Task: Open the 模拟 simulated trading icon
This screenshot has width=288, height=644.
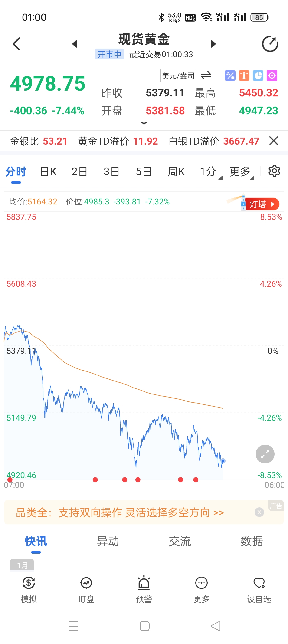Action: [29, 589]
